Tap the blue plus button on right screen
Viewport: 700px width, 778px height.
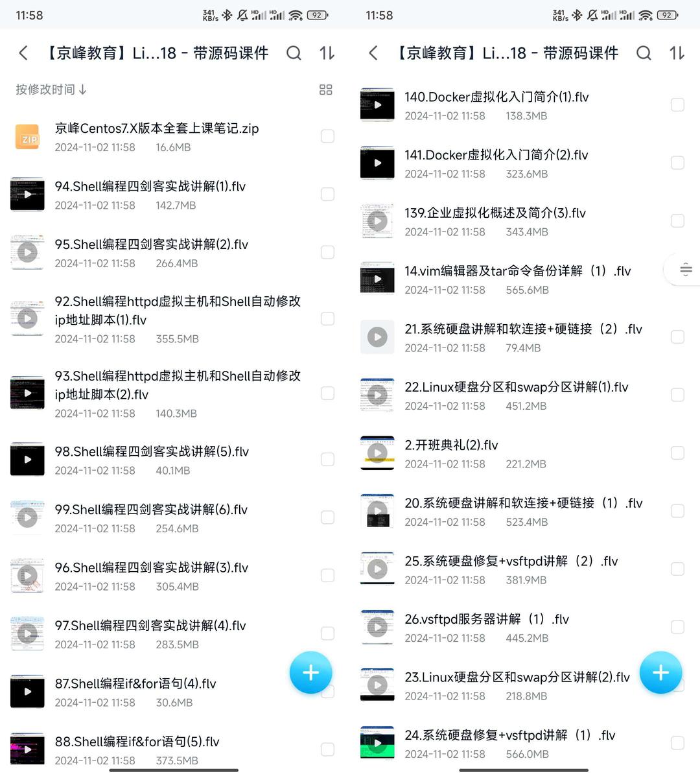pos(660,672)
